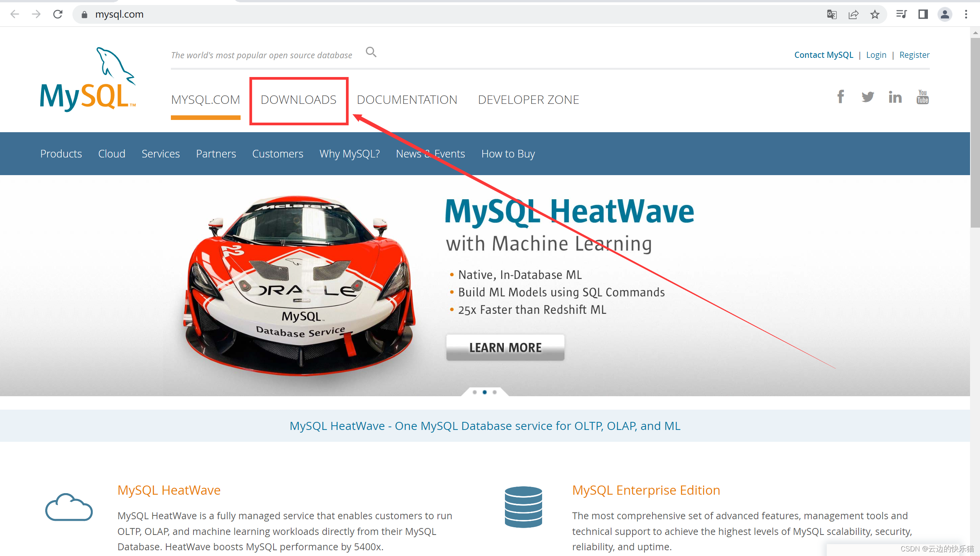This screenshot has width=980, height=556.
Task: Open MySQL Twitter icon
Action: tap(868, 97)
